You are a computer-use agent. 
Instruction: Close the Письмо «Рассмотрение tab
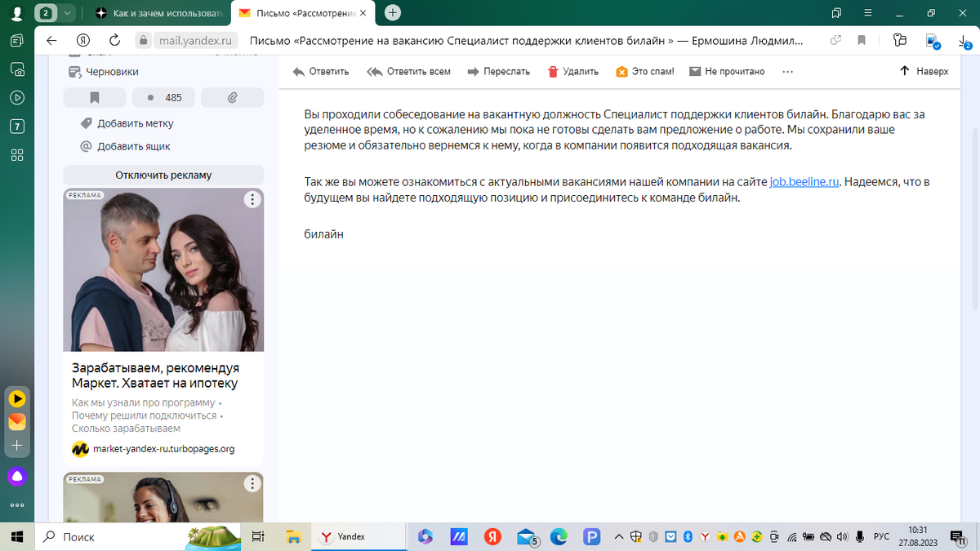[x=364, y=13]
